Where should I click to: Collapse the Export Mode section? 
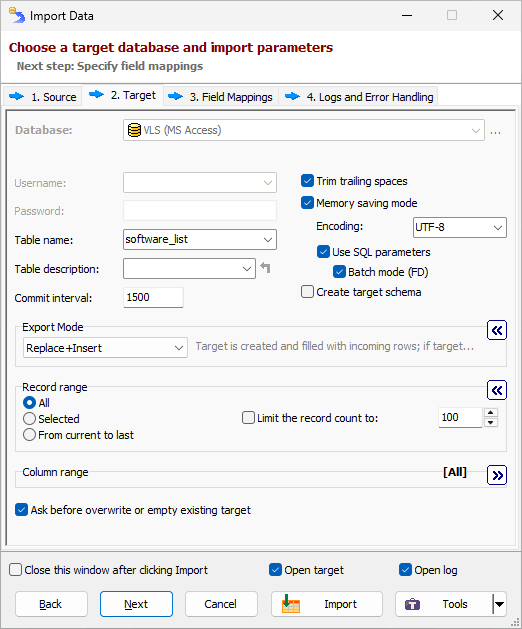[497, 330]
